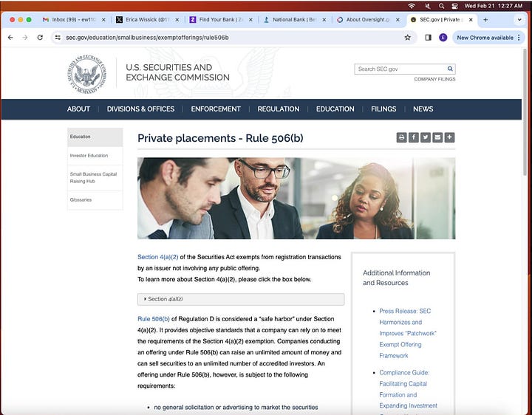Close the Inbox (99) tab
This screenshot has height=415, width=532.
point(103,20)
